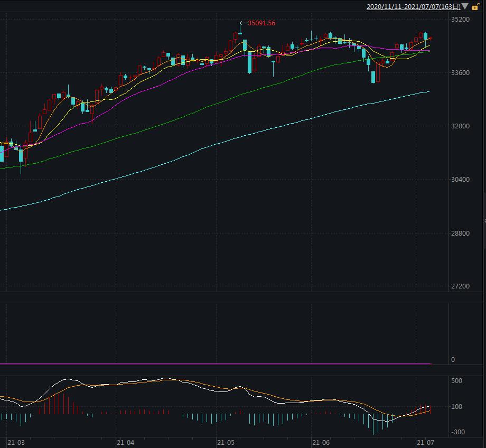486x448 pixels.
Task: Click the 30400 price axis label
Action: (460, 180)
